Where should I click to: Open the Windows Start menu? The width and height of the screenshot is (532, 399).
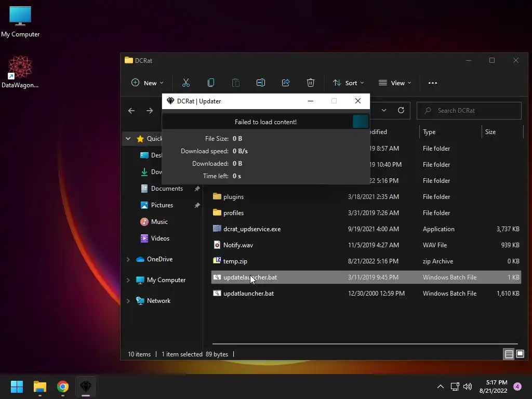[x=17, y=387]
